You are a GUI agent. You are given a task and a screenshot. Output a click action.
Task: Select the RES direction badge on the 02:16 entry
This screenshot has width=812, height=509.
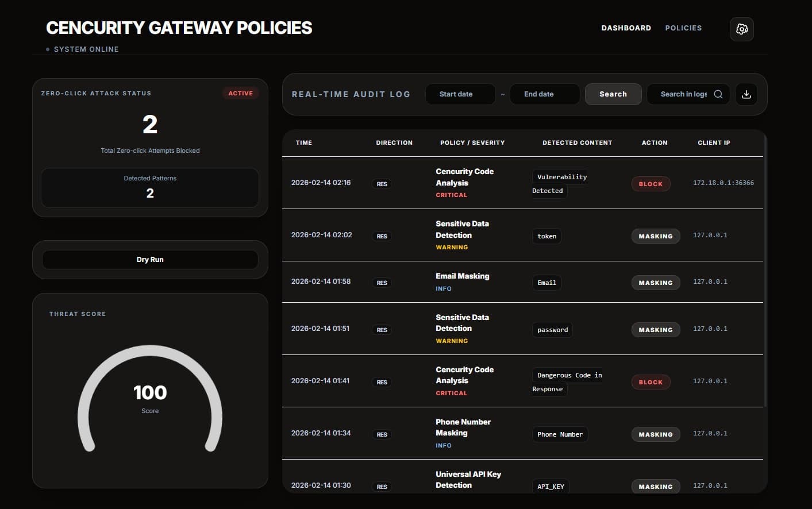point(382,183)
